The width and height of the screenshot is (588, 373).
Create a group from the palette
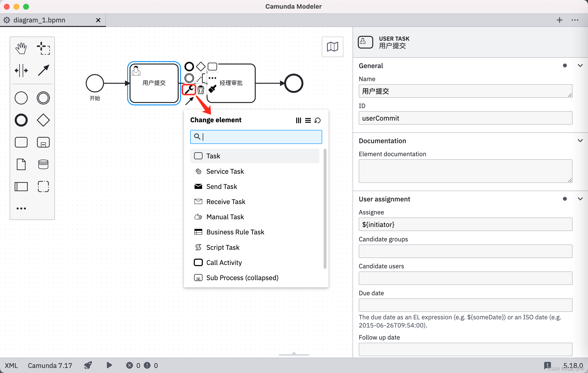(43, 186)
